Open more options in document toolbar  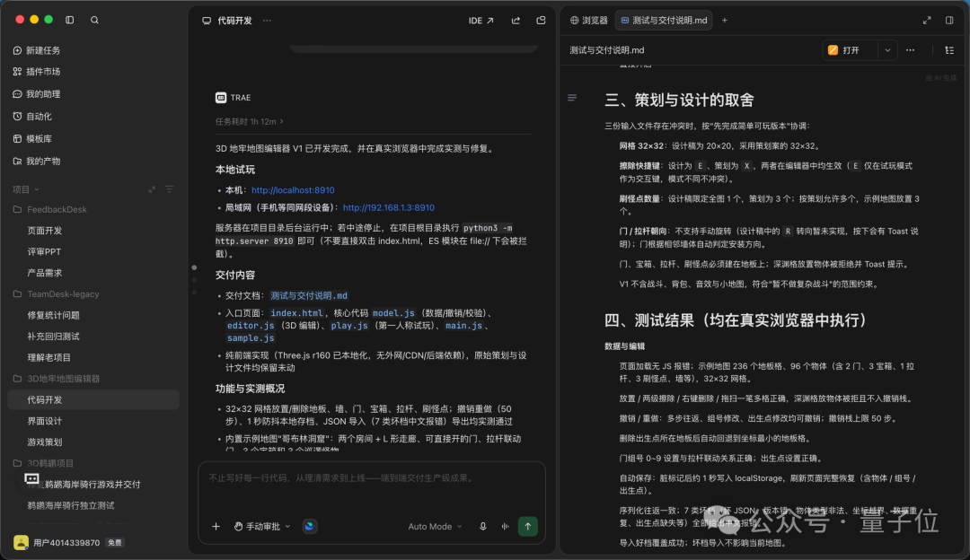(x=910, y=50)
